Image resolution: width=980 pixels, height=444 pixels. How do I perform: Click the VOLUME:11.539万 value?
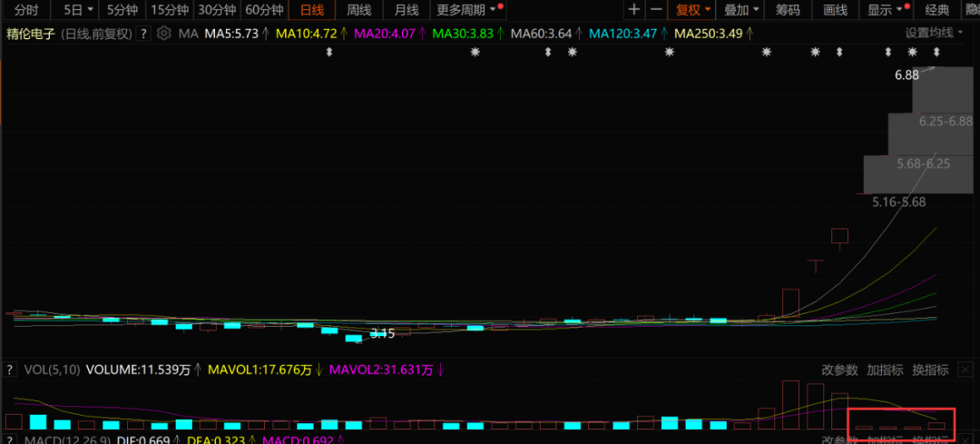(138, 370)
